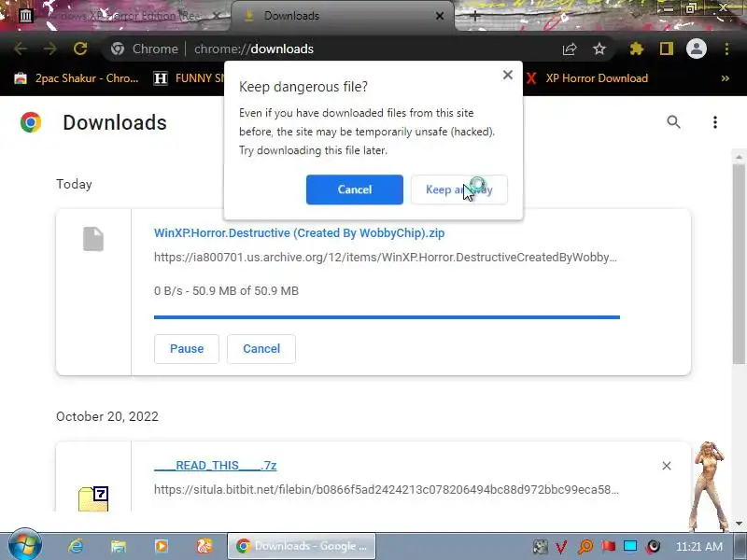Click the 7-Zip archive file icon
The image size is (747, 560).
93,498
